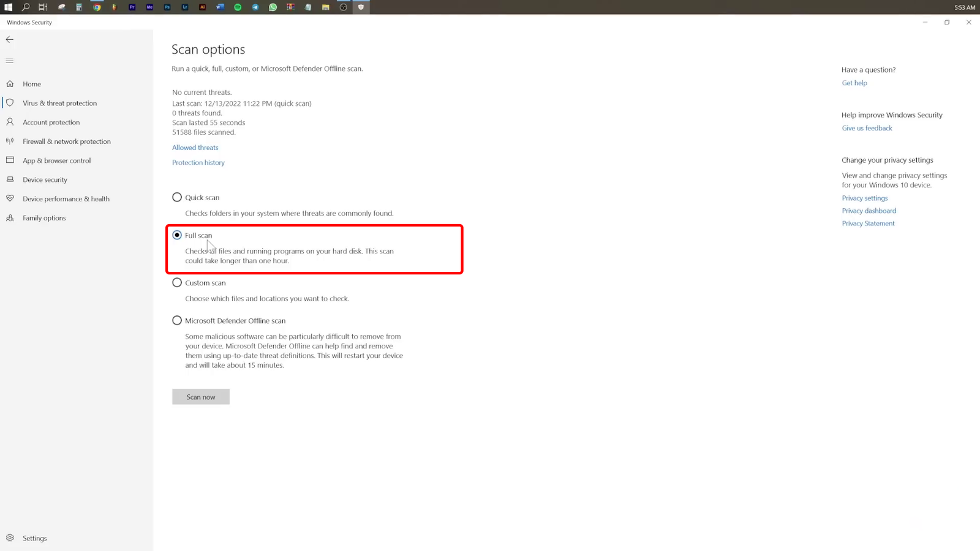Go to Device security section
Image resolution: width=980 pixels, height=551 pixels.
point(45,179)
